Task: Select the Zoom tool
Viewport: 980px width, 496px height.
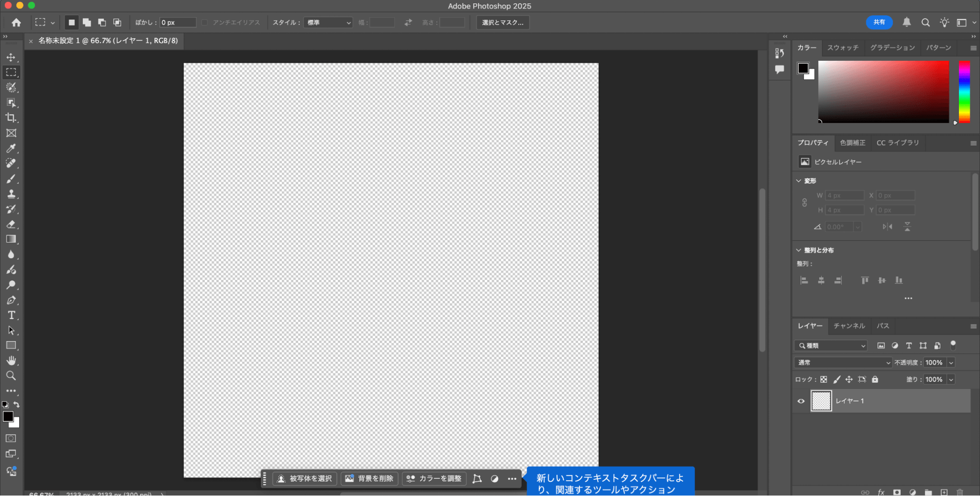Action: click(x=11, y=376)
